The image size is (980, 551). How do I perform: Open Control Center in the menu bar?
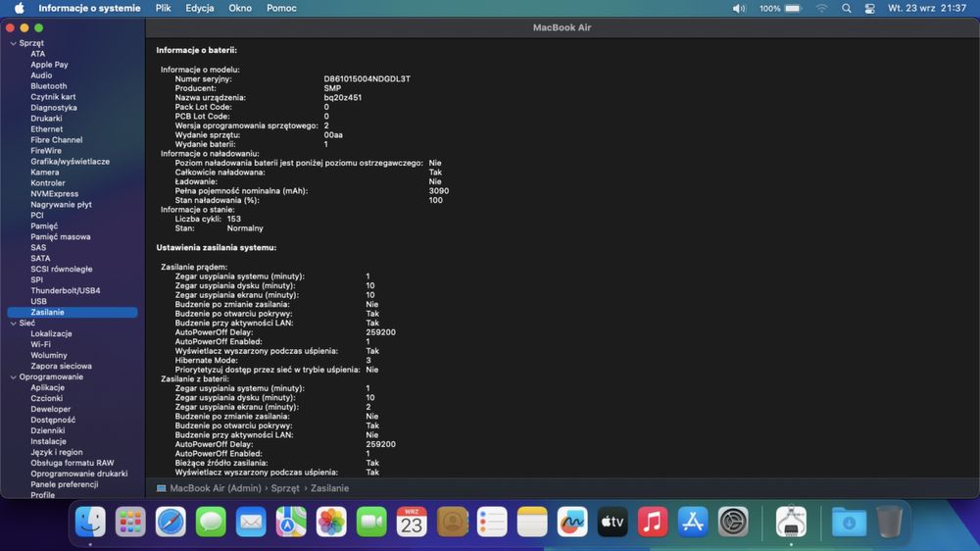(x=869, y=8)
